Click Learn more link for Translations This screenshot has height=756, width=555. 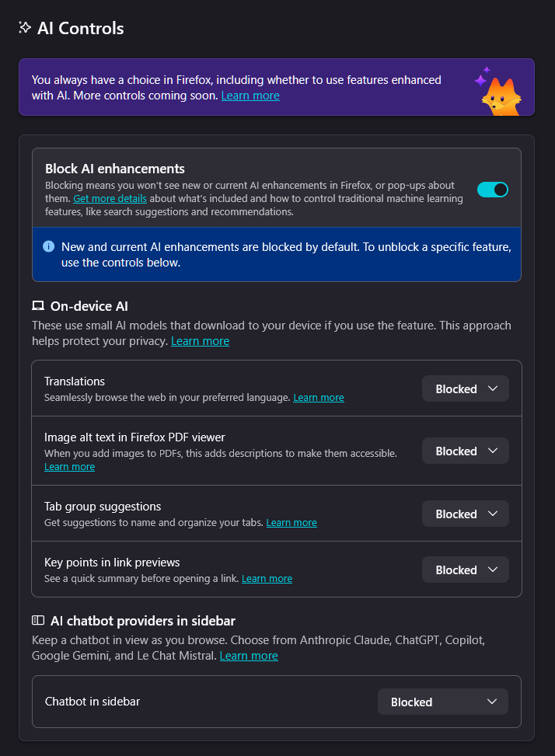click(x=318, y=397)
